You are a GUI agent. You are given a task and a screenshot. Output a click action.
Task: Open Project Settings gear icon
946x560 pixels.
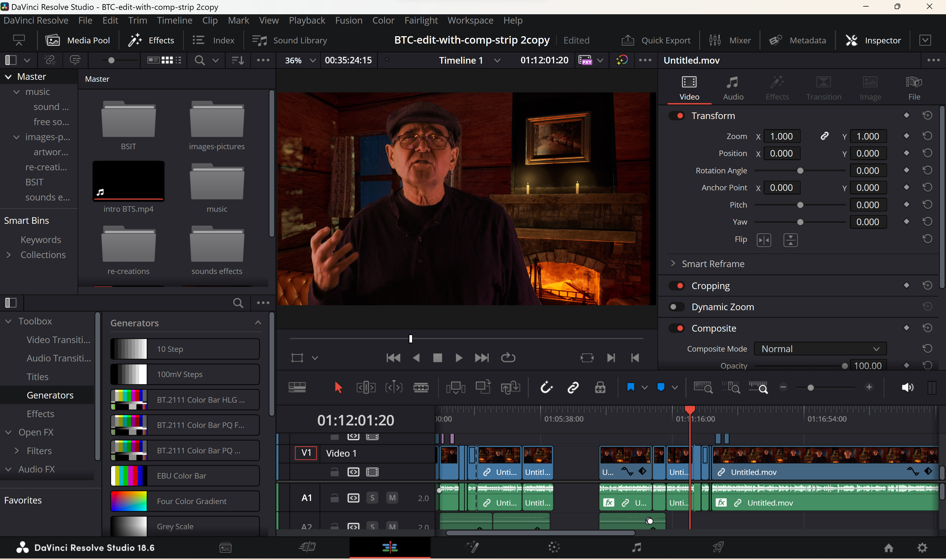click(922, 548)
